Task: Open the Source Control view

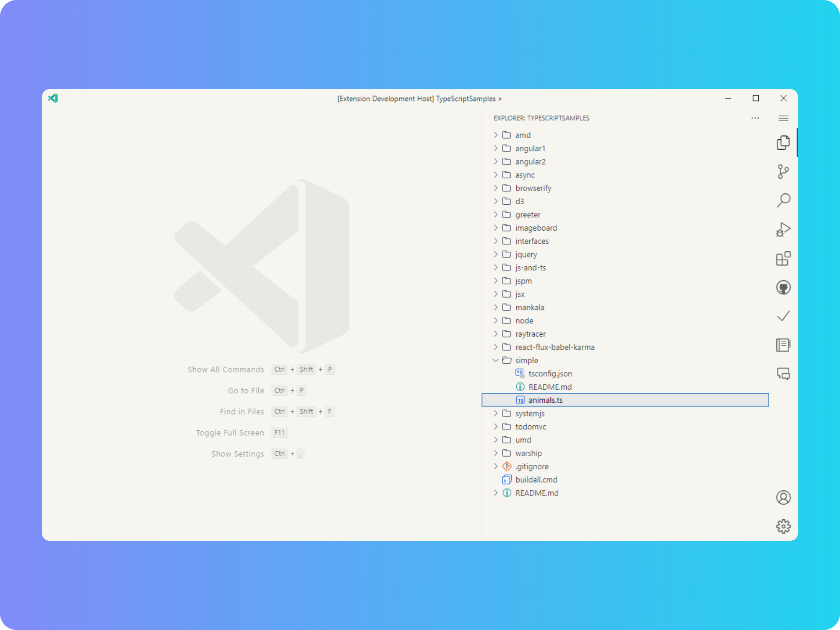Action: 783,172
